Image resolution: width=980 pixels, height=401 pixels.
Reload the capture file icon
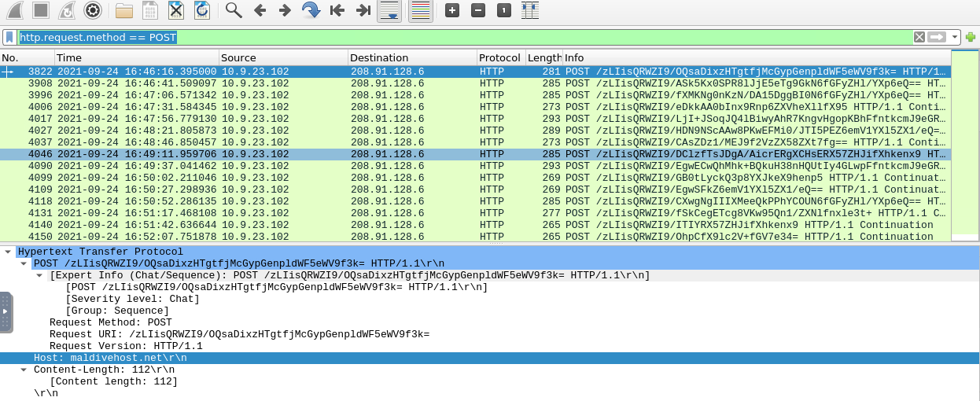click(202, 10)
